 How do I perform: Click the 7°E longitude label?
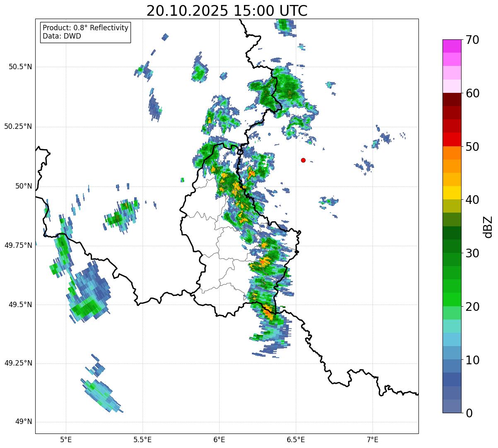[372, 440]
